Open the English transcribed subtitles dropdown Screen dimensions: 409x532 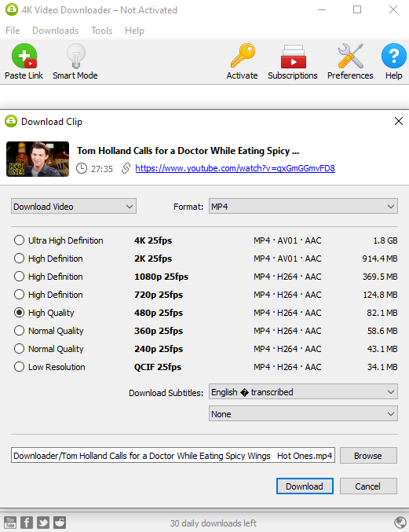(x=303, y=392)
